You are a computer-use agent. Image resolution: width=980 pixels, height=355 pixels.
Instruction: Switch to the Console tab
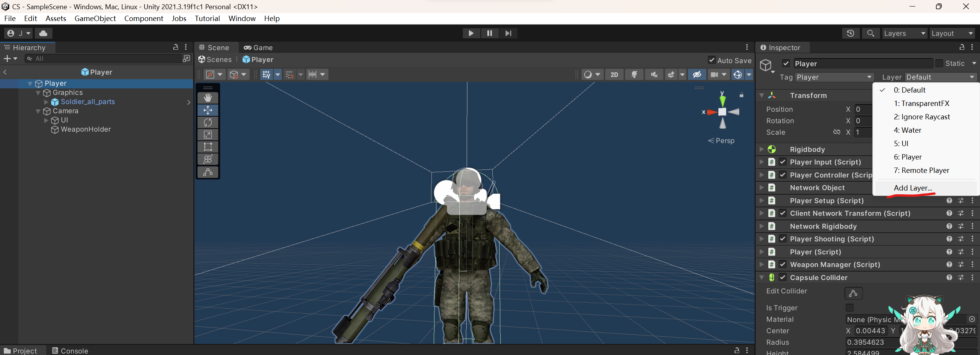point(70,351)
